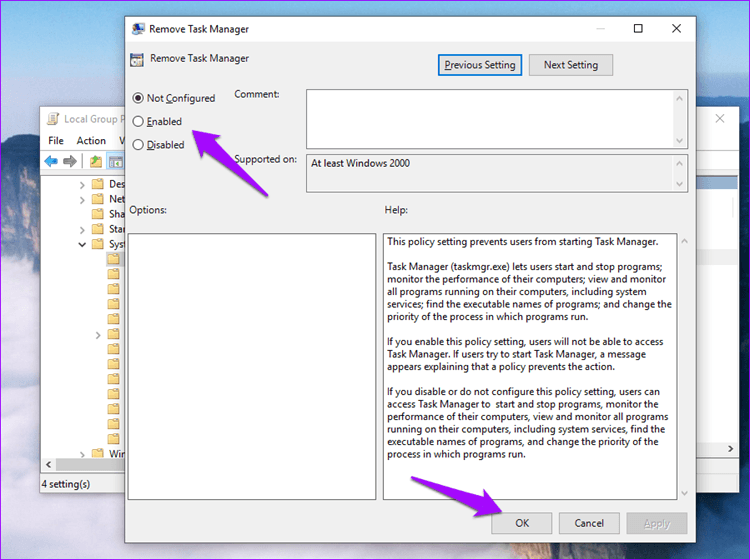
Task: Click left arrow of tree horizontal scrollbar
Action: tap(48, 464)
